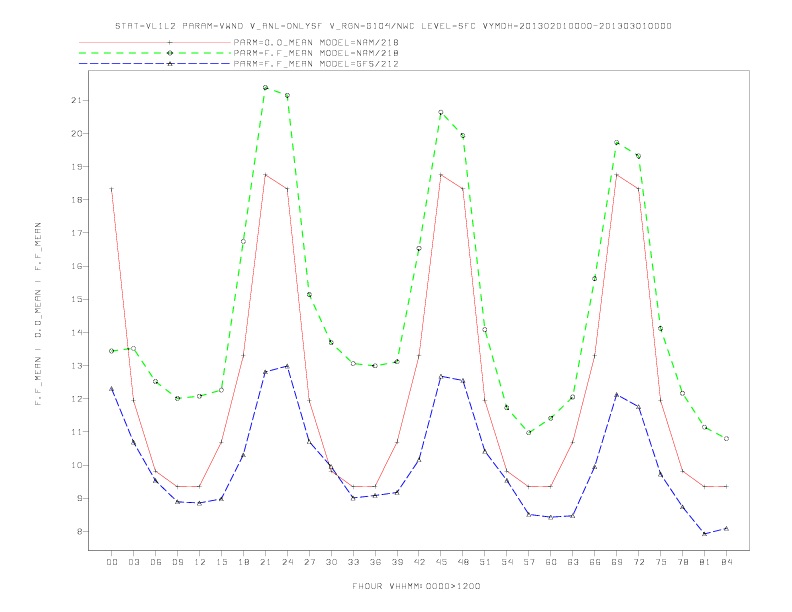Click x-axis forecast hour label 54
The width and height of the screenshot is (792, 612).
click(x=507, y=562)
